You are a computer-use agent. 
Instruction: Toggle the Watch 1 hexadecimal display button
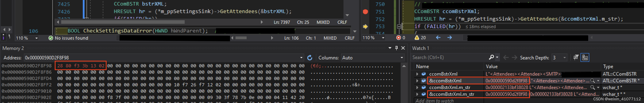coord(585,58)
